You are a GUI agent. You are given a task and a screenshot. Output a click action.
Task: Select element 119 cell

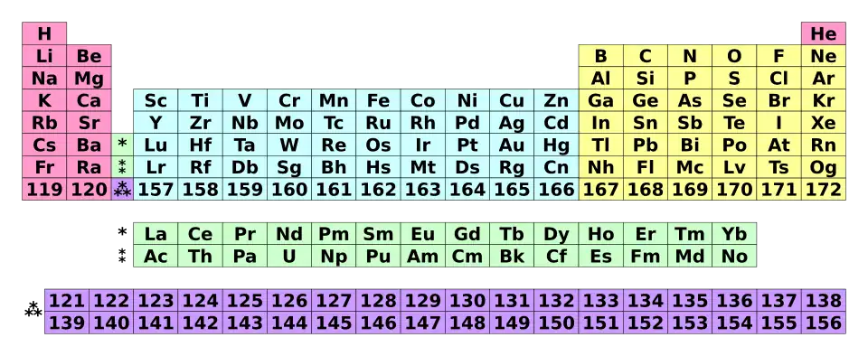[x=44, y=189]
